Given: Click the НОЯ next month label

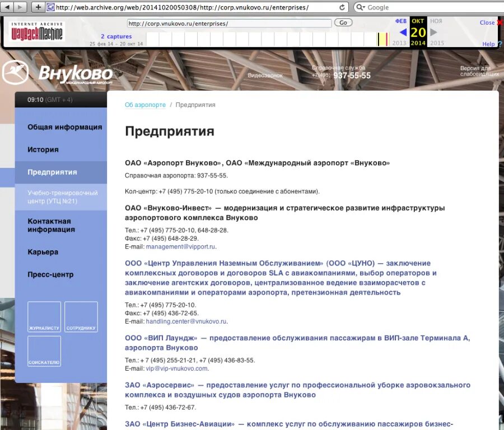Looking at the screenshot, I should click(x=436, y=21).
